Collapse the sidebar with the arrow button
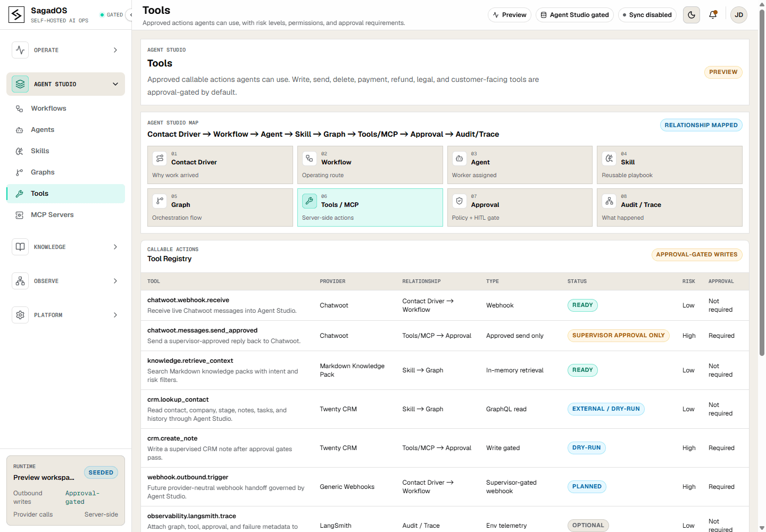 [x=129, y=15]
